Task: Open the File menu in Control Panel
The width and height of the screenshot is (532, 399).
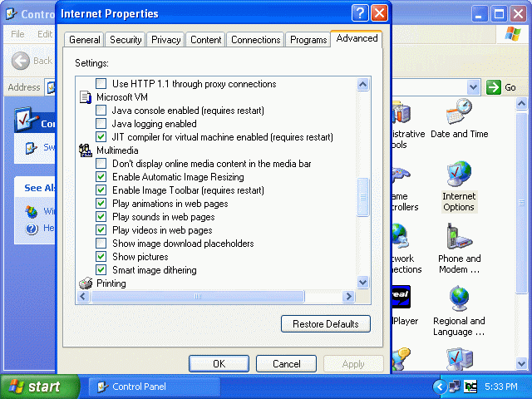Action: pos(17,34)
